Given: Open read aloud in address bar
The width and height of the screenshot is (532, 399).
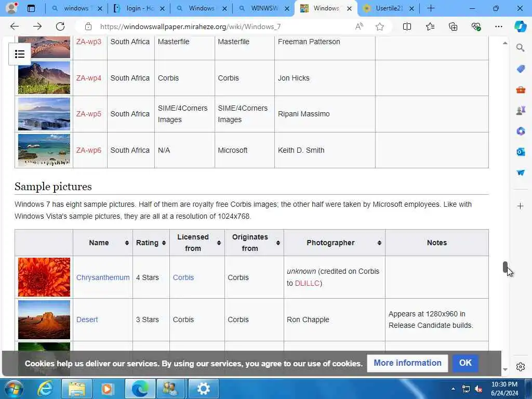Looking at the screenshot, I should click(x=359, y=26).
